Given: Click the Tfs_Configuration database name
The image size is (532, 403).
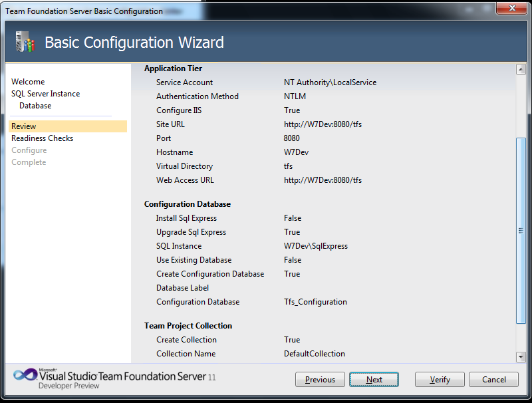Looking at the screenshot, I should (315, 302).
